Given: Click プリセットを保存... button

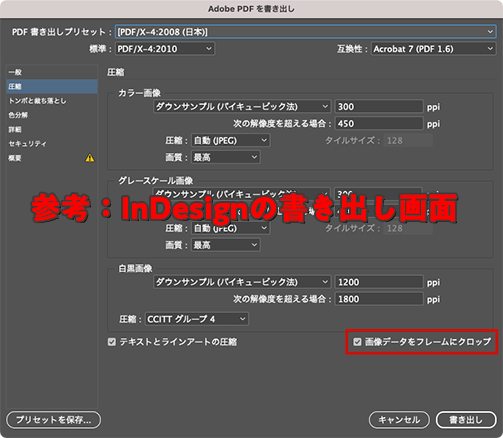Looking at the screenshot, I should 54,420.
